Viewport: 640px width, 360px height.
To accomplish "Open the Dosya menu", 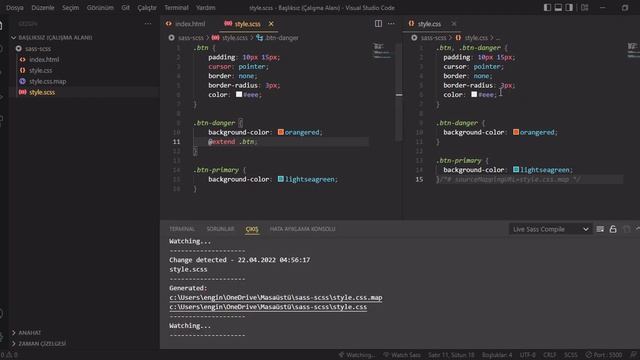I will point(15,7).
